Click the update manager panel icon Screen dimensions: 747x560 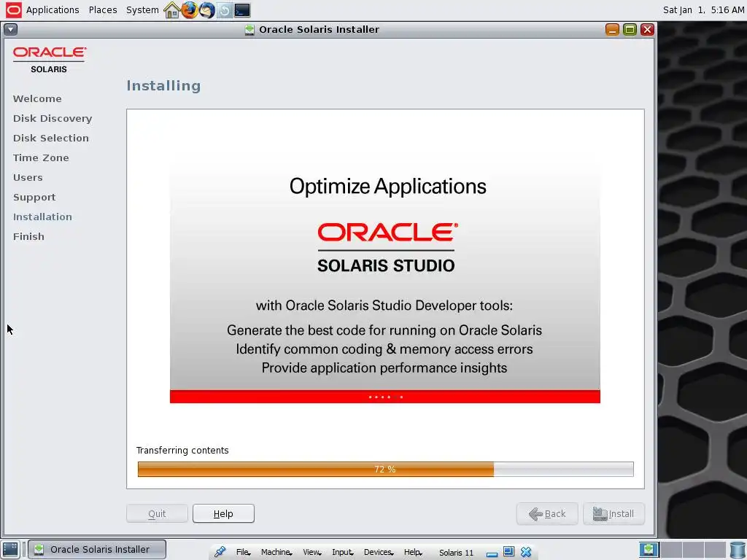[225, 10]
